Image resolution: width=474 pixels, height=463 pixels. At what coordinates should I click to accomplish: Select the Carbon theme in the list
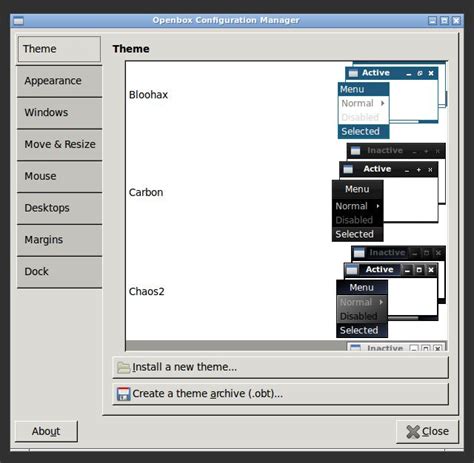click(146, 192)
